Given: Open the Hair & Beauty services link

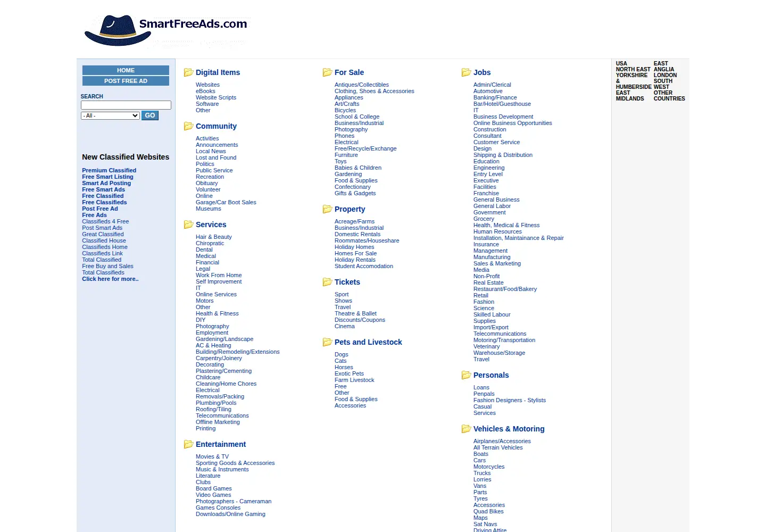Looking at the screenshot, I should point(214,237).
